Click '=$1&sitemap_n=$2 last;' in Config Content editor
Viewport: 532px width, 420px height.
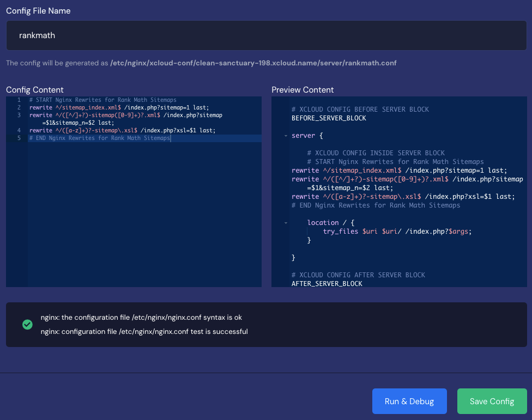78,123
